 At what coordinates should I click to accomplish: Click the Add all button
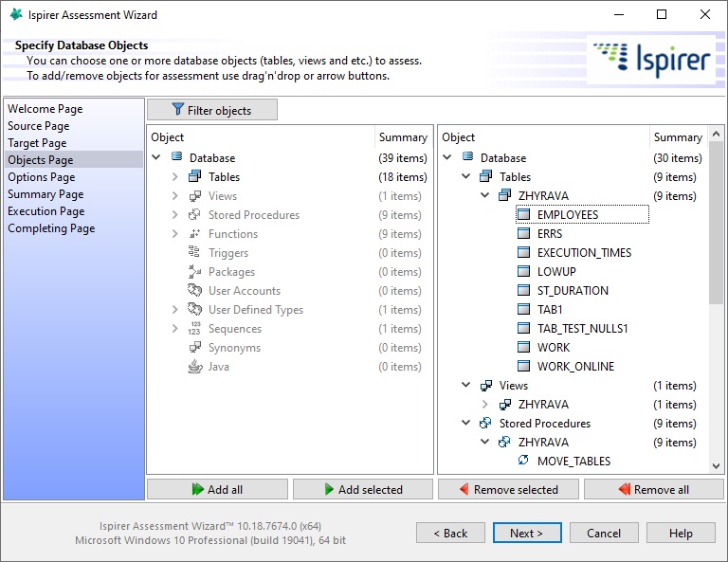tap(217, 489)
